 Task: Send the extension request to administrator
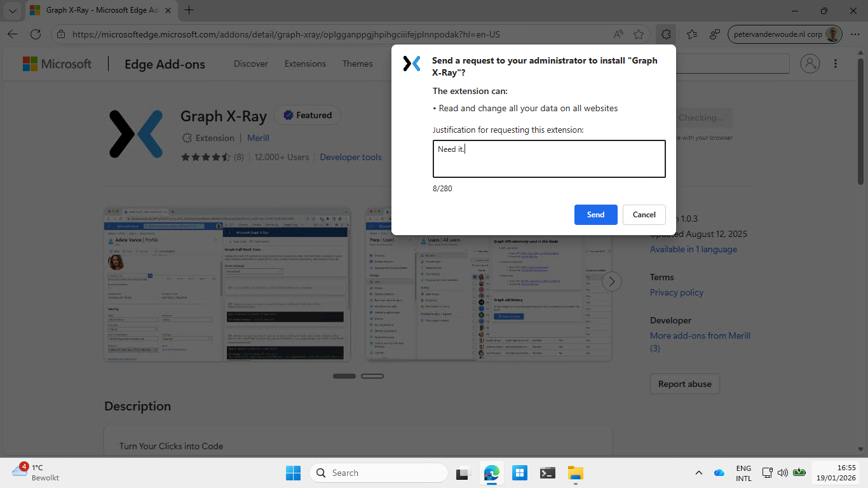[595, 215]
